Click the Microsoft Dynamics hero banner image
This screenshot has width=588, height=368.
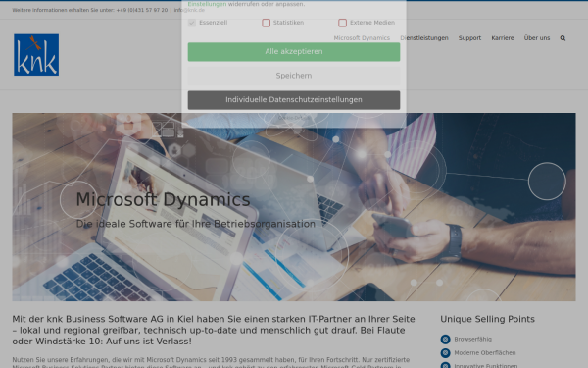point(294,207)
